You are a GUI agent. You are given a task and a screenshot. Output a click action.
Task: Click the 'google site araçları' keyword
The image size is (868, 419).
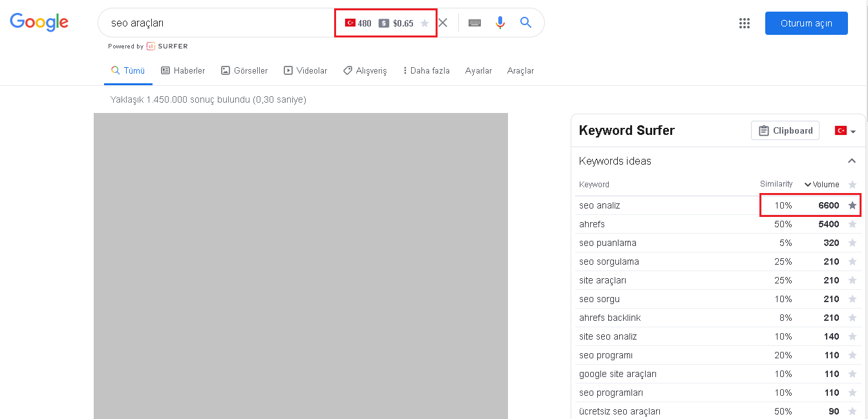click(x=618, y=374)
